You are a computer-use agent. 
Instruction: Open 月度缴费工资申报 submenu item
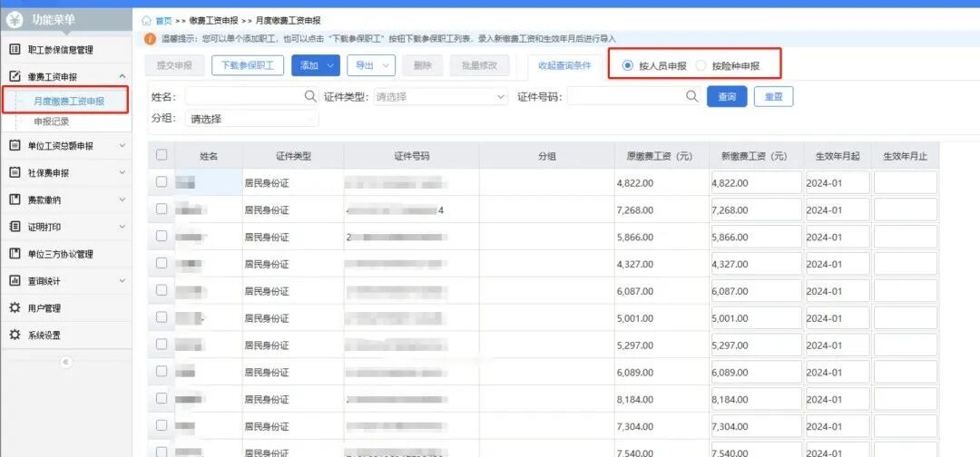(x=69, y=102)
